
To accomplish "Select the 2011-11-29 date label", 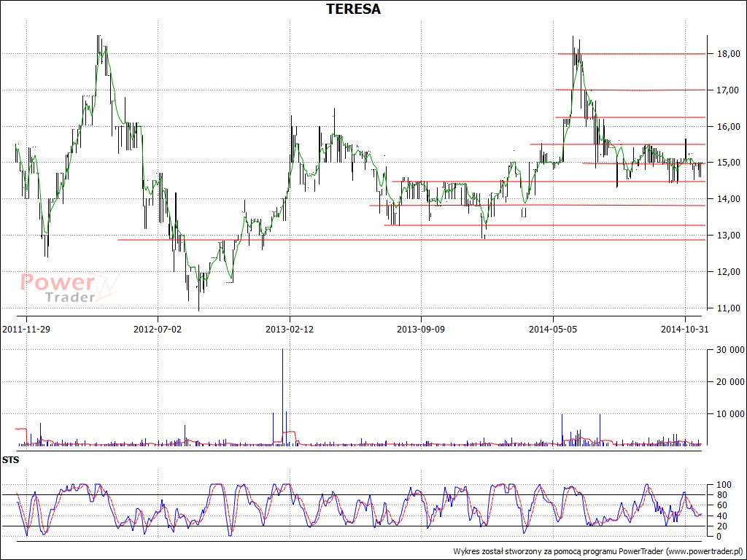I will coord(27,329).
